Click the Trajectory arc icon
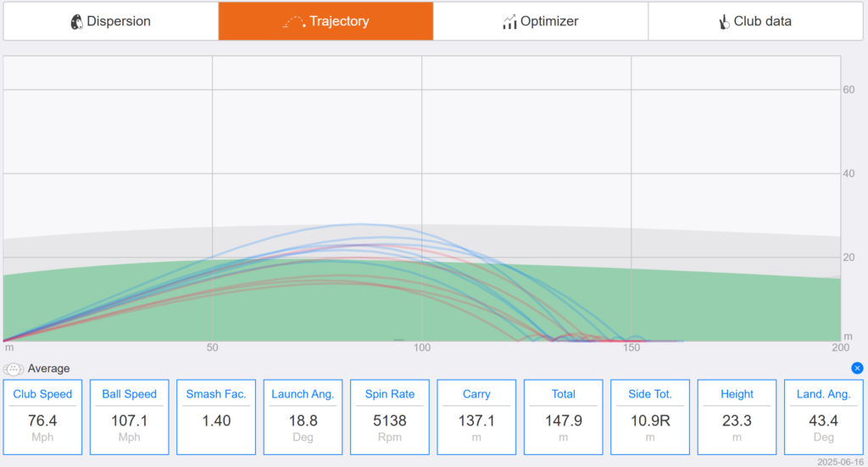868x467 pixels. (294, 21)
